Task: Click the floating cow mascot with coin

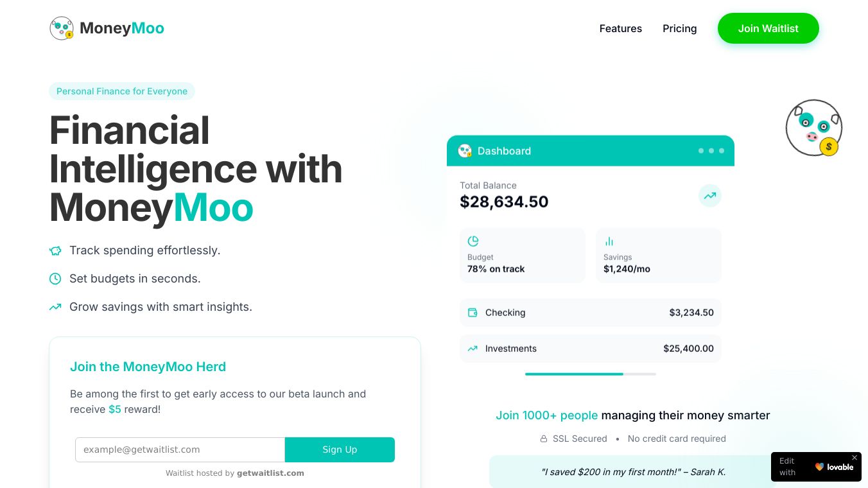Action: pos(813,128)
